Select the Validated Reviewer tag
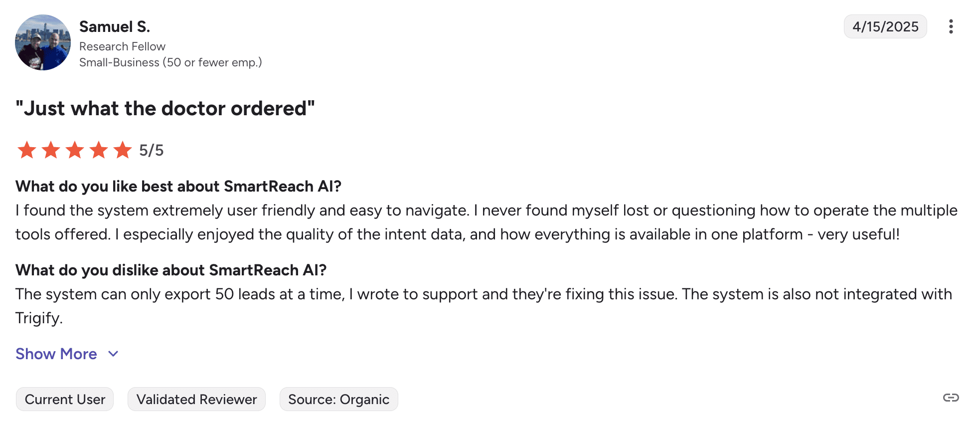This screenshot has height=430, width=980. pyautogui.click(x=196, y=399)
